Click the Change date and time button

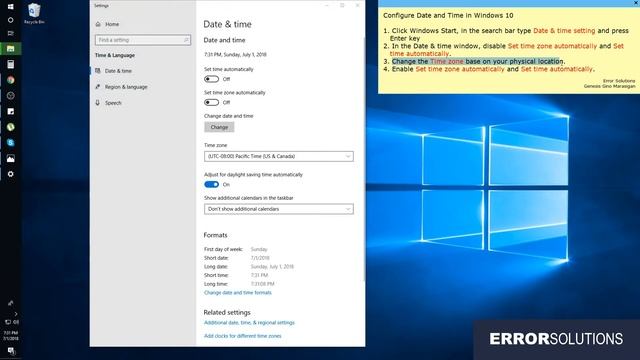pos(219,127)
